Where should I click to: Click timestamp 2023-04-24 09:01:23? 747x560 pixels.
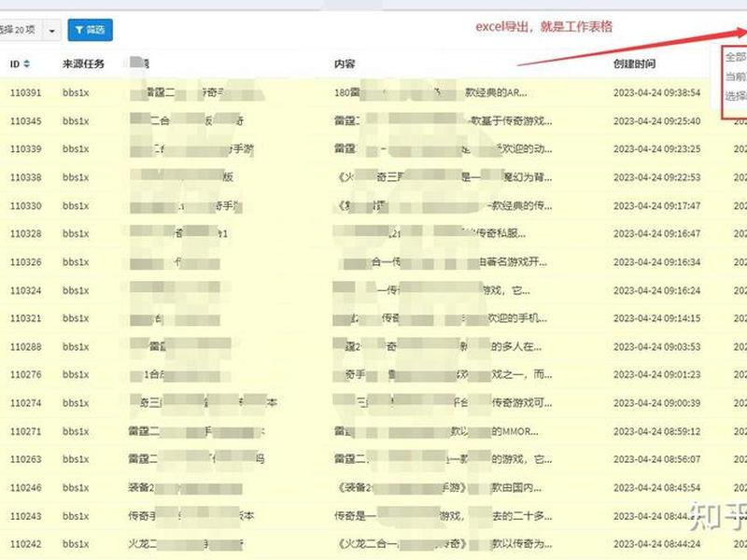[x=657, y=375]
